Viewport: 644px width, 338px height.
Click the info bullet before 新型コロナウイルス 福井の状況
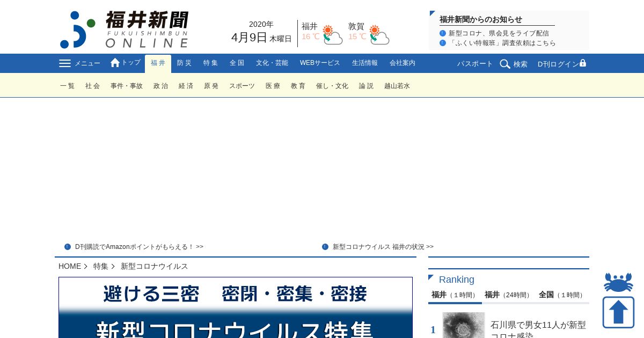point(325,247)
